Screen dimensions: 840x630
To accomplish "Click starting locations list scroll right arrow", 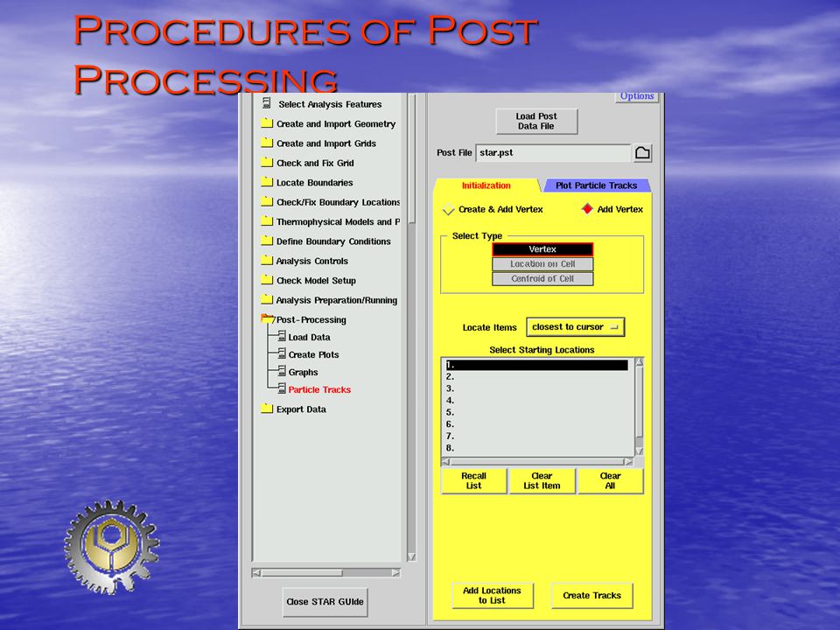I will [628, 461].
